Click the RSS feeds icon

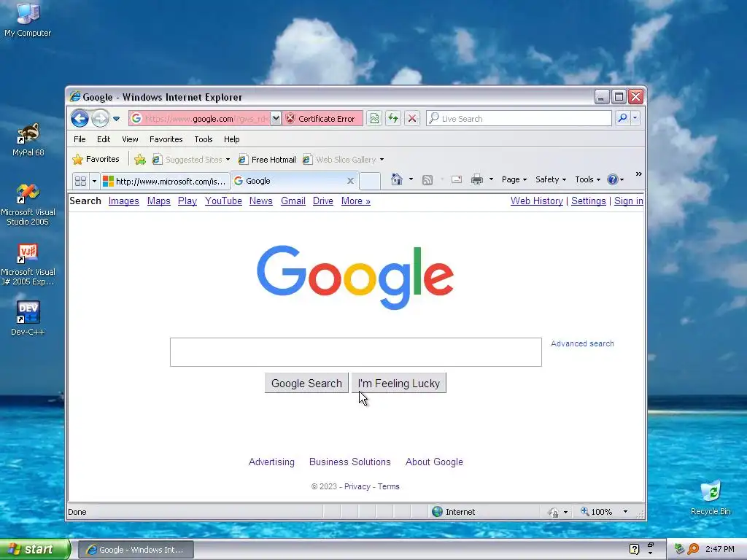tap(427, 179)
